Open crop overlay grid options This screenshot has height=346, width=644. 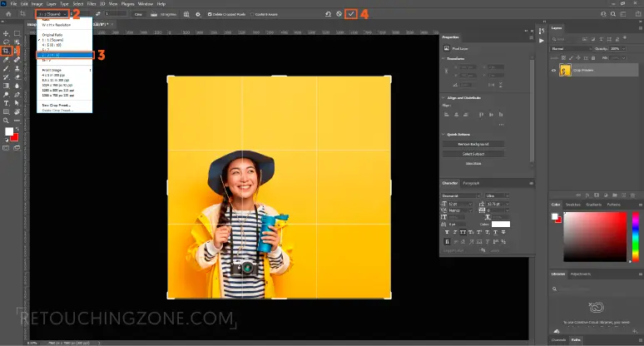(x=186, y=14)
